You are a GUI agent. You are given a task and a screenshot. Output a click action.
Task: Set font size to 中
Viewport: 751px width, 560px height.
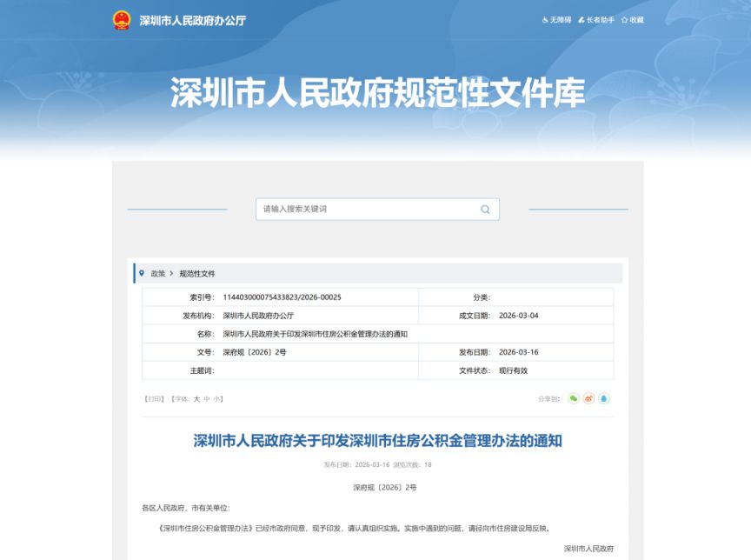[x=206, y=398]
